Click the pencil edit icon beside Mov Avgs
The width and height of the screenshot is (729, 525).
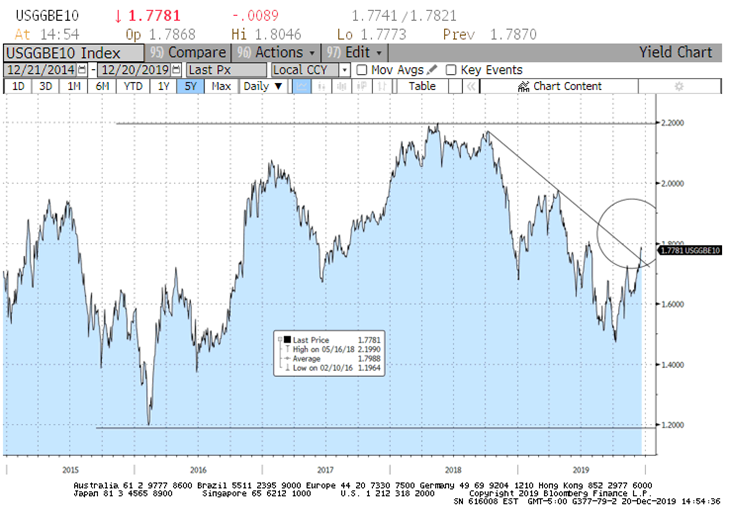(433, 70)
